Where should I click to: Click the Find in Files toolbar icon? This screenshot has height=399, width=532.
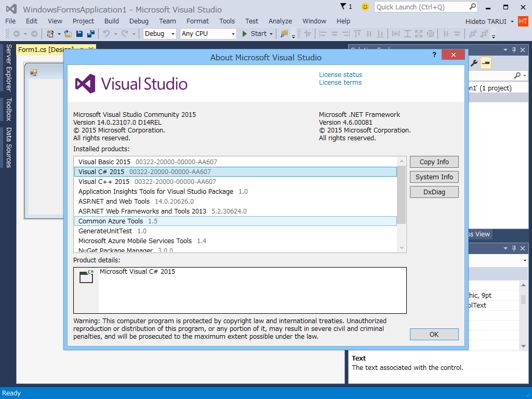(284, 34)
